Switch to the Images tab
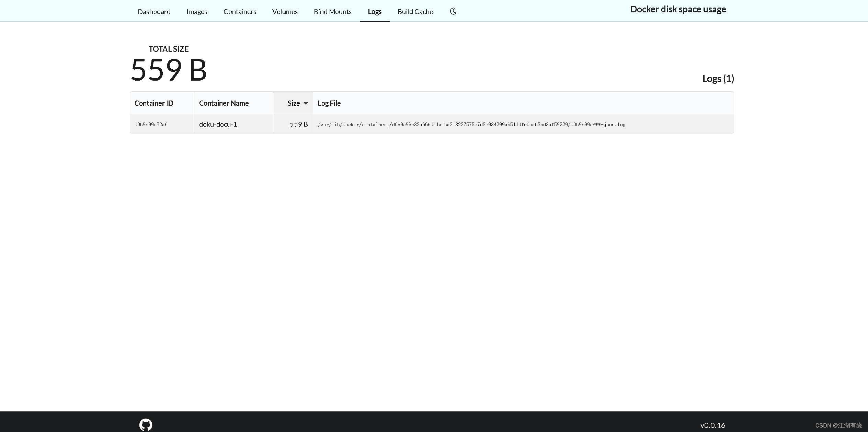The image size is (868, 432). 197,12
